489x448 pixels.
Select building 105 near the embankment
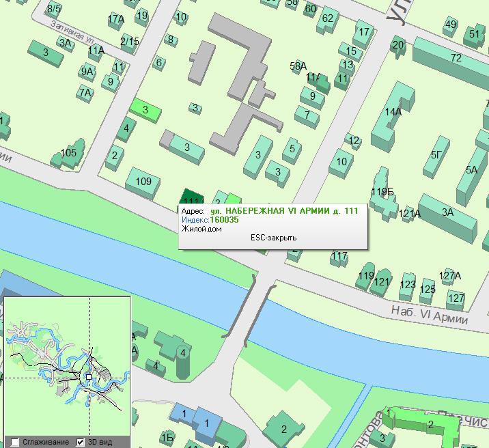coord(69,152)
